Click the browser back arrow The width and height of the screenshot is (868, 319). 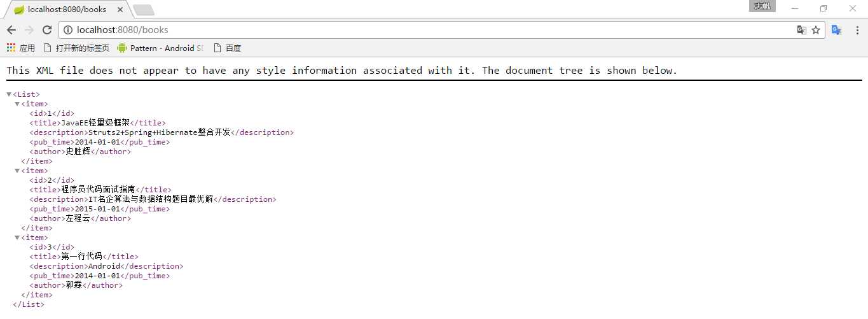point(11,30)
